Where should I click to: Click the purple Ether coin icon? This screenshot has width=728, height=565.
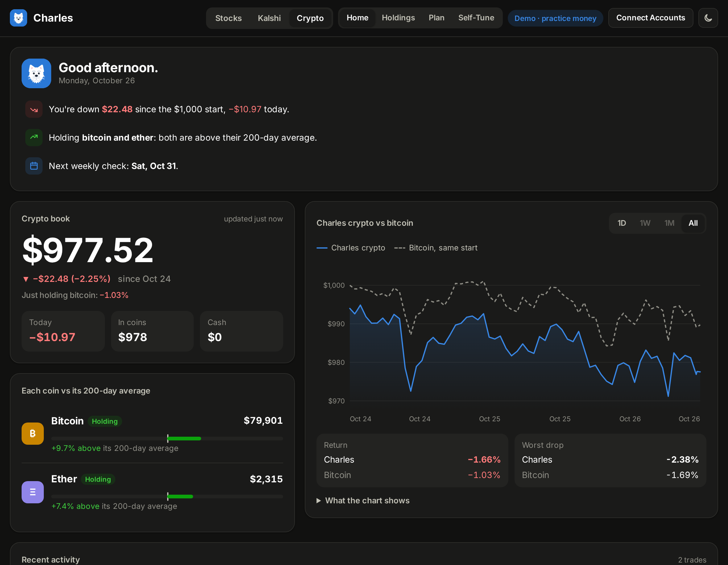pyautogui.click(x=33, y=492)
